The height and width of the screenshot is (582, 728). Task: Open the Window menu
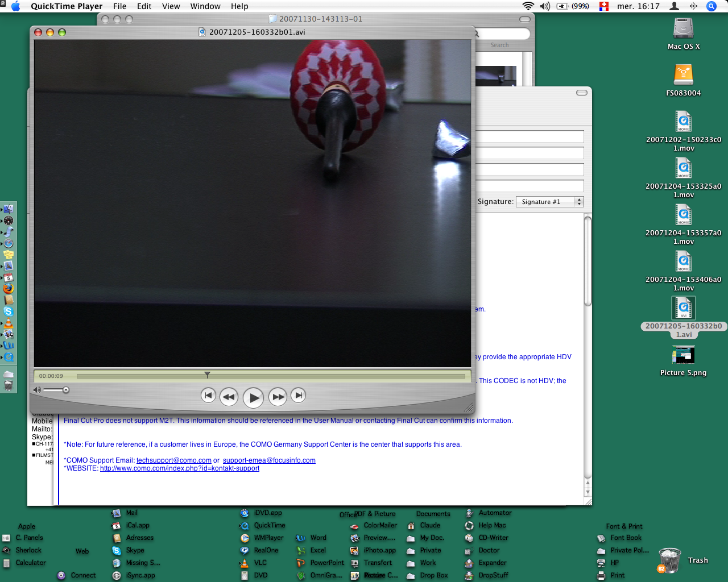205,6
